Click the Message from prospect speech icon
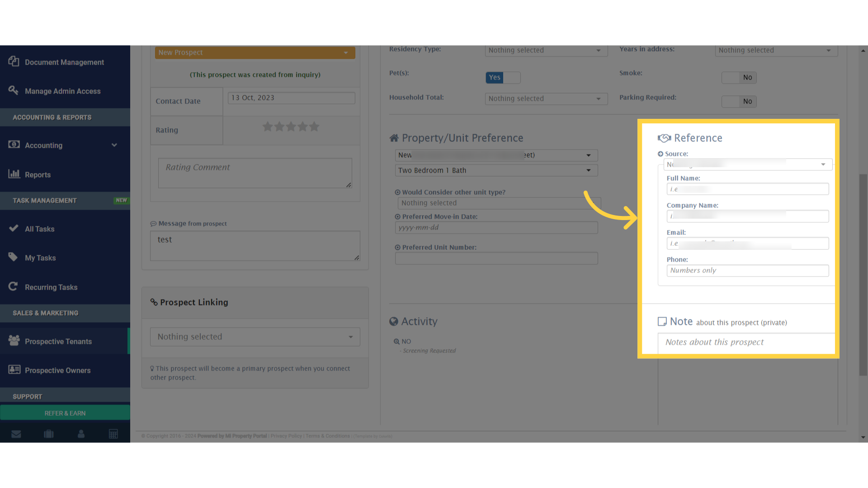Screen dimensions: 868x488 coord(153,224)
